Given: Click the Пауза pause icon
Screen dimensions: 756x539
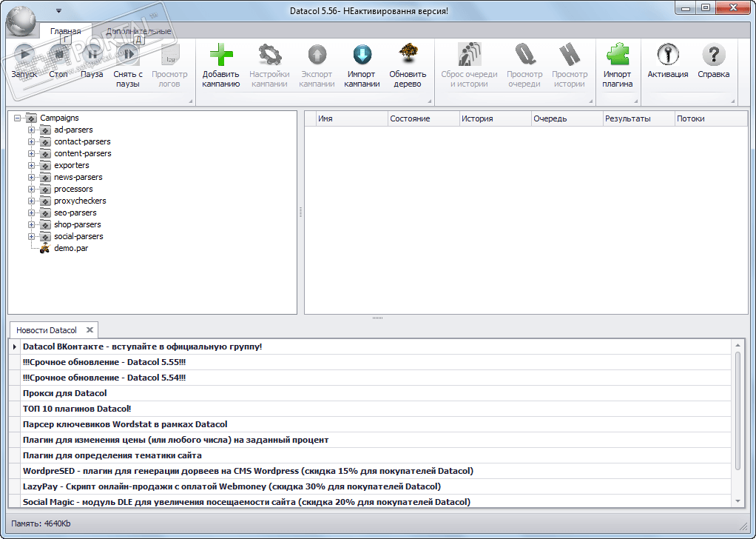Looking at the screenshot, I should click(92, 55).
